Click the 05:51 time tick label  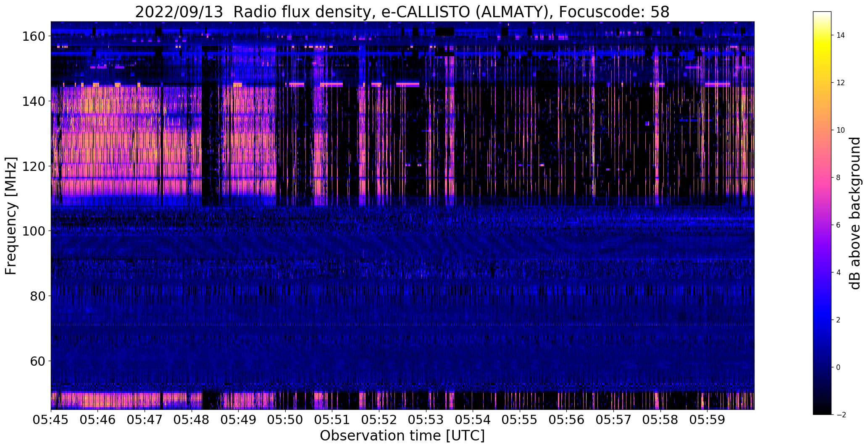332,420
